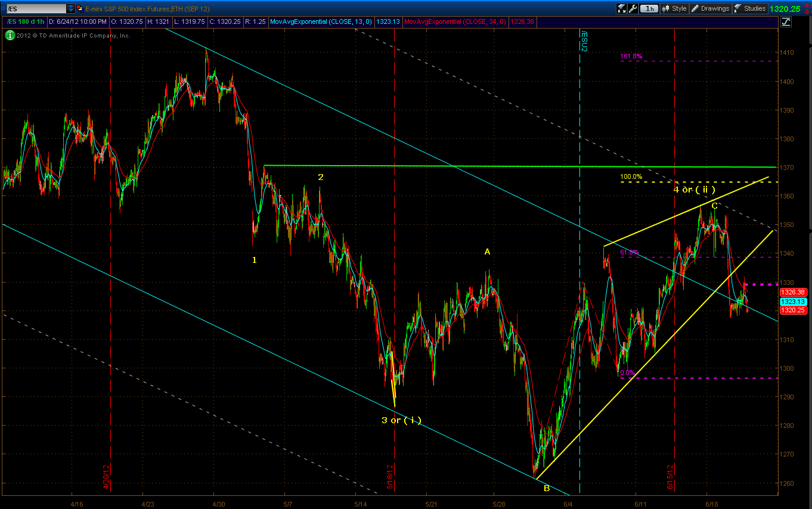Click the yellow wave label B

click(x=546, y=488)
